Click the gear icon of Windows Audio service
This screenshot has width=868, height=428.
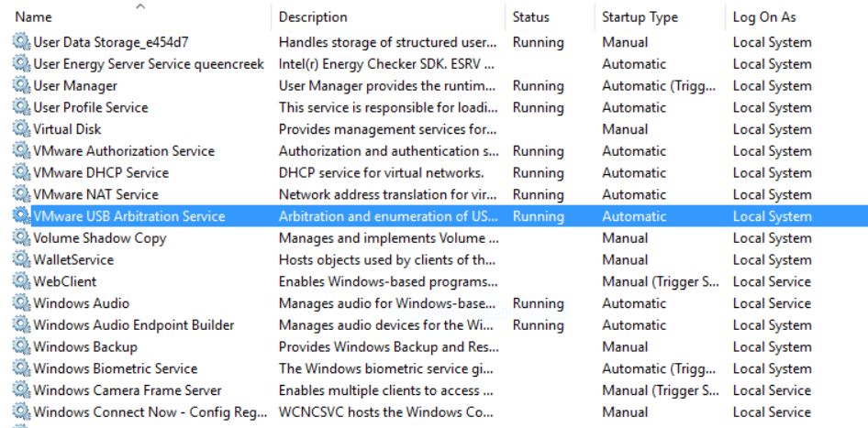[21, 303]
